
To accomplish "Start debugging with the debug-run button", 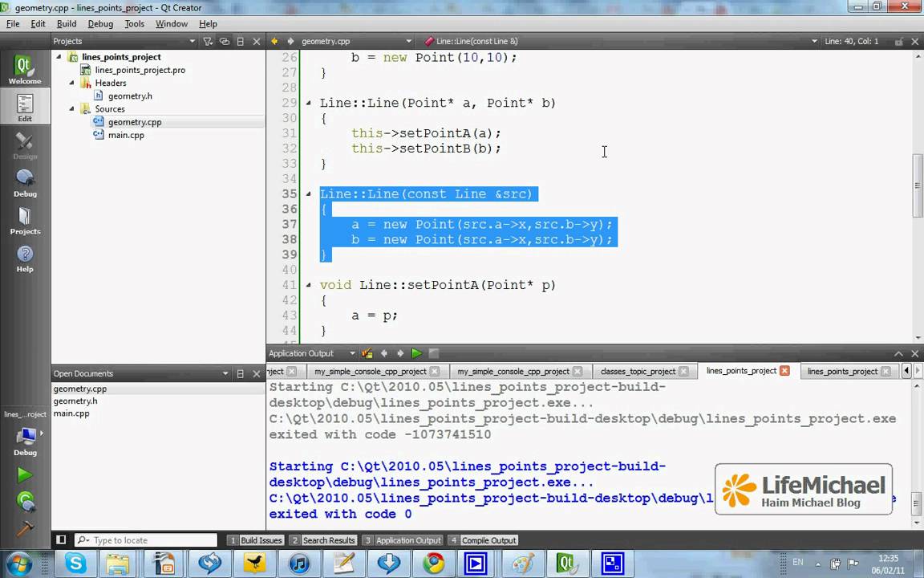I will click(25, 501).
